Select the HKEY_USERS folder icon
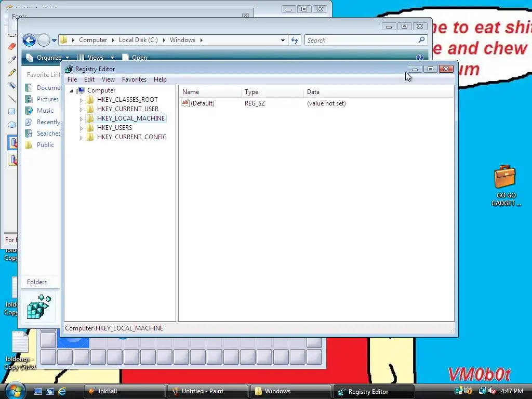The image size is (532, 399). [90, 128]
